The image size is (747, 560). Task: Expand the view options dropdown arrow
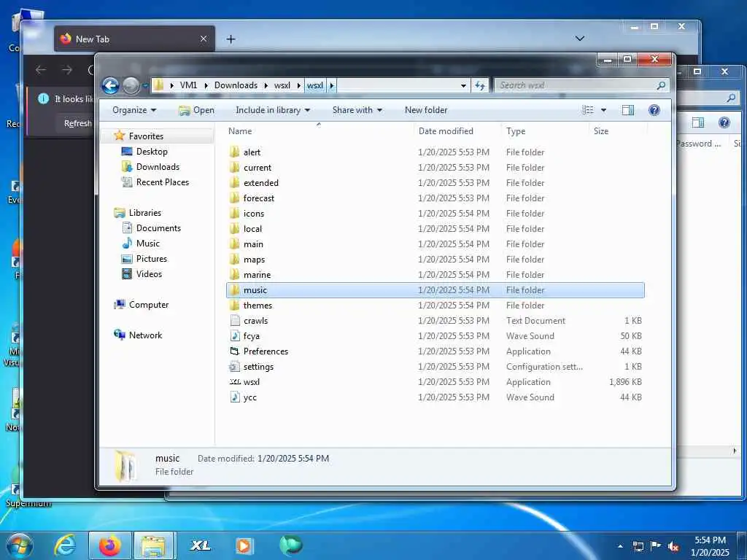pyautogui.click(x=603, y=110)
